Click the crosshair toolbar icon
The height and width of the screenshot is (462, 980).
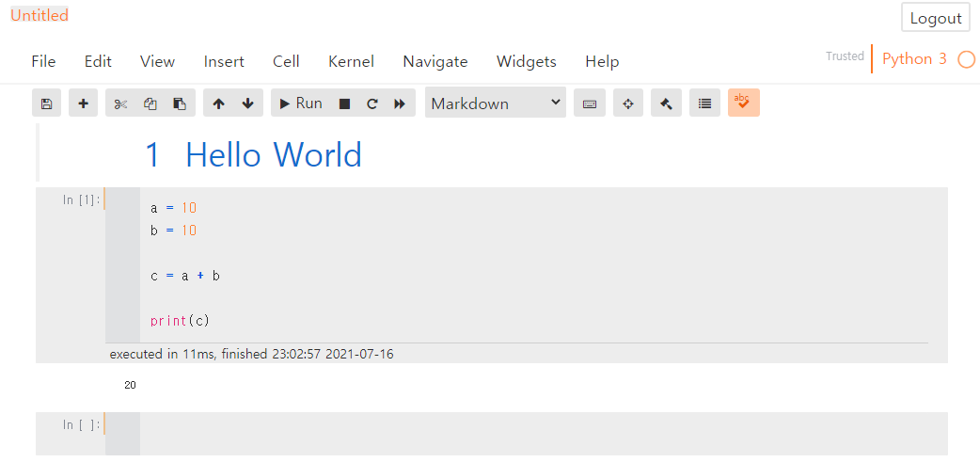click(628, 104)
